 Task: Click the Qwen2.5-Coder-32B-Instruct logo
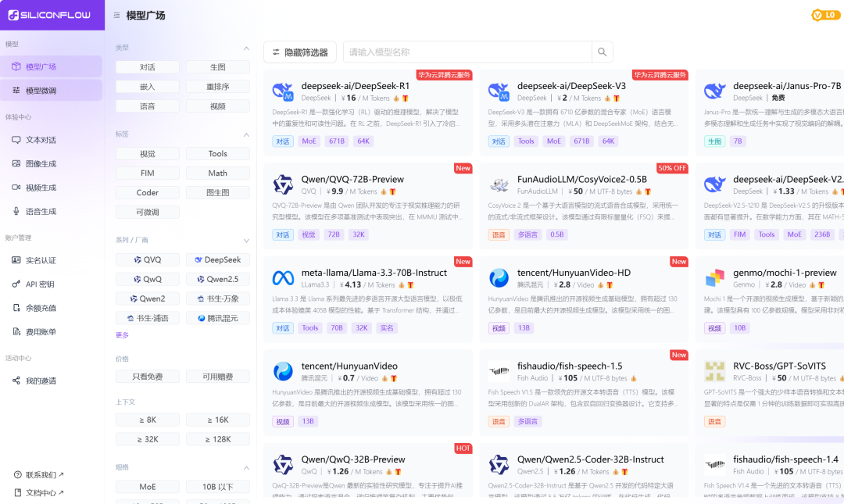(499, 465)
